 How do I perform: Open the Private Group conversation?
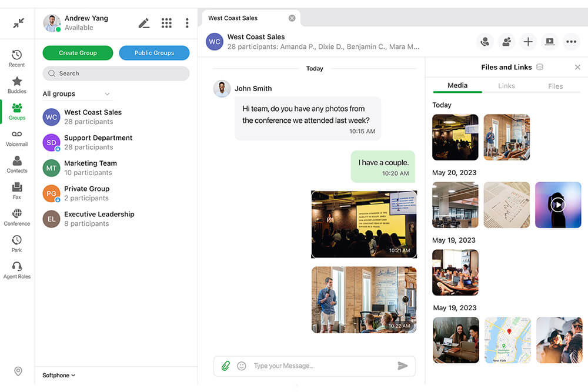pos(116,193)
